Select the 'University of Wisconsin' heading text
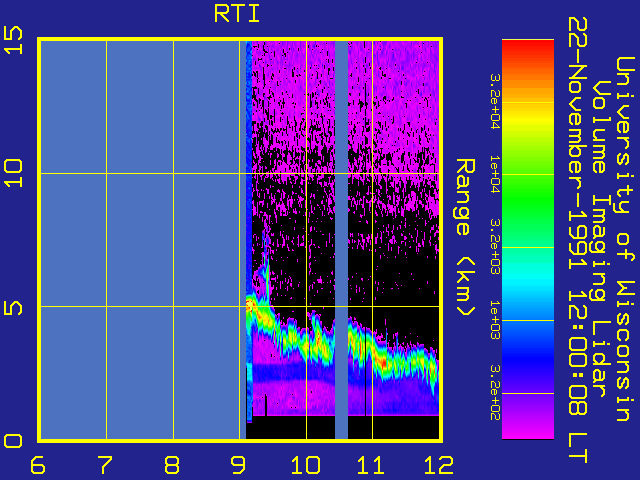This screenshot has width=640, height=480. point(624,239)
